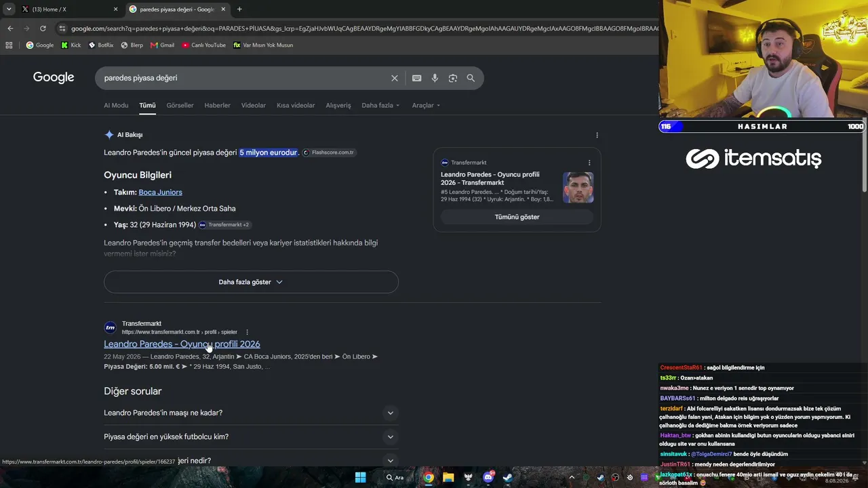The height and width of the screenshot is (488, 868).
Task: Search by image with Google Lens
Action: coord(453,78)
